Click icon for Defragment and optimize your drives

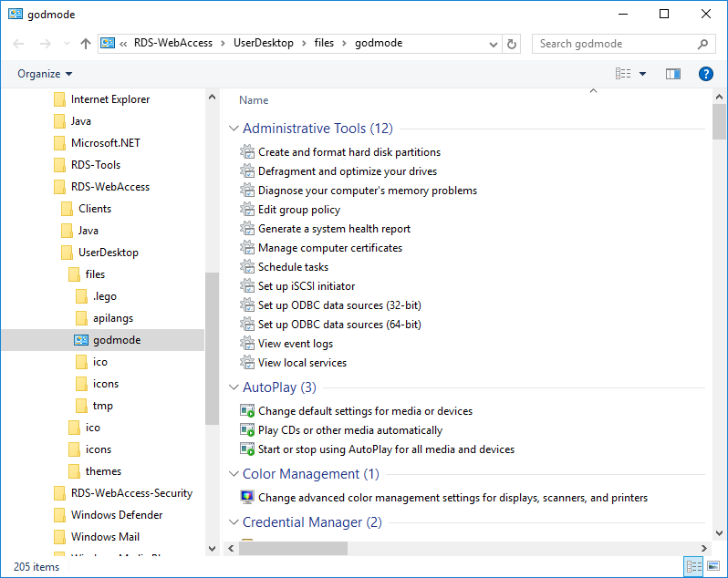pos(247,171)
